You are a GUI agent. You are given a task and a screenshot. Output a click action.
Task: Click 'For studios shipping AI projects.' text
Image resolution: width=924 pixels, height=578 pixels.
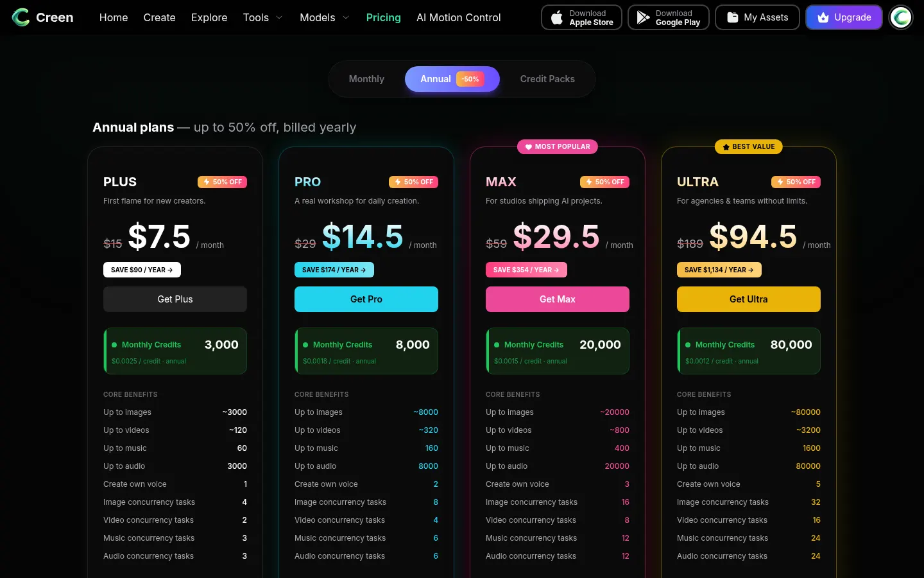pyautogui.click(x=544, y=201)
